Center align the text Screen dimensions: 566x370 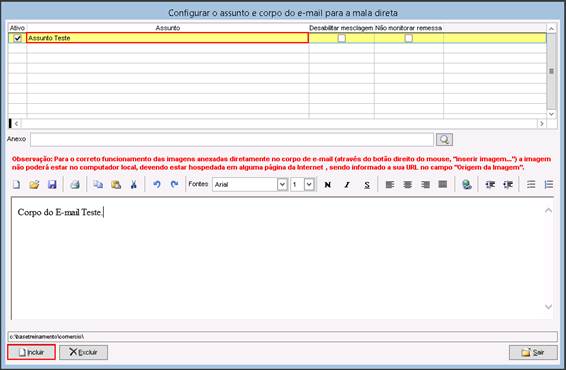click(x=408, y=185)
